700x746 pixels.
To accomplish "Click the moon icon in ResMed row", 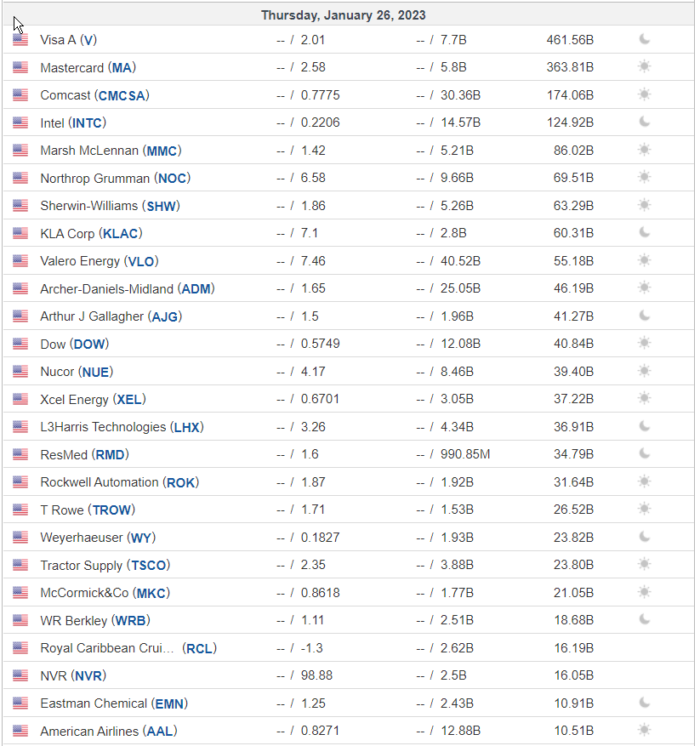I will coord(645,453).
